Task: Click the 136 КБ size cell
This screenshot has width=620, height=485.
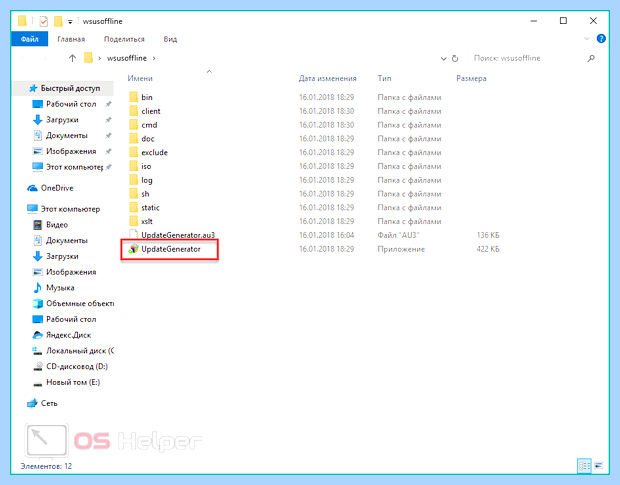Action: point(488,235)
